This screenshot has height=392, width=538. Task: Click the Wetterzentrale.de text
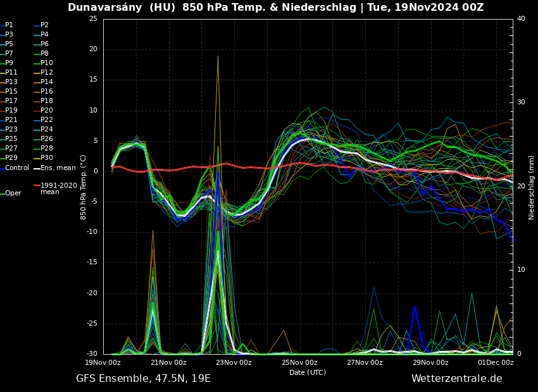click(x=456, y=379)
